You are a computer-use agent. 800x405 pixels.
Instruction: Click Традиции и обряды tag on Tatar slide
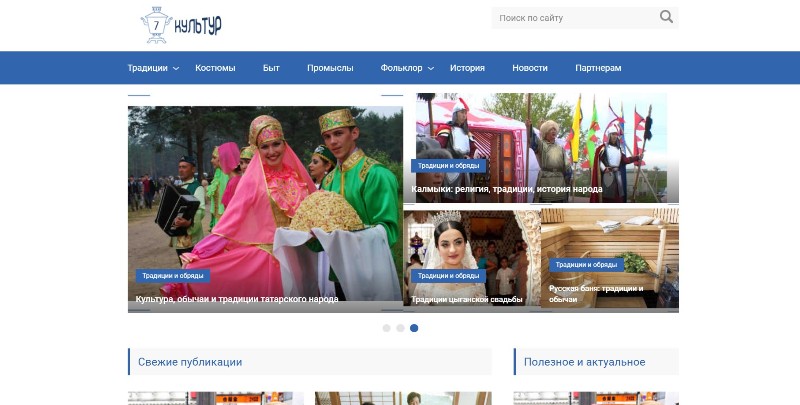[172, 276]
